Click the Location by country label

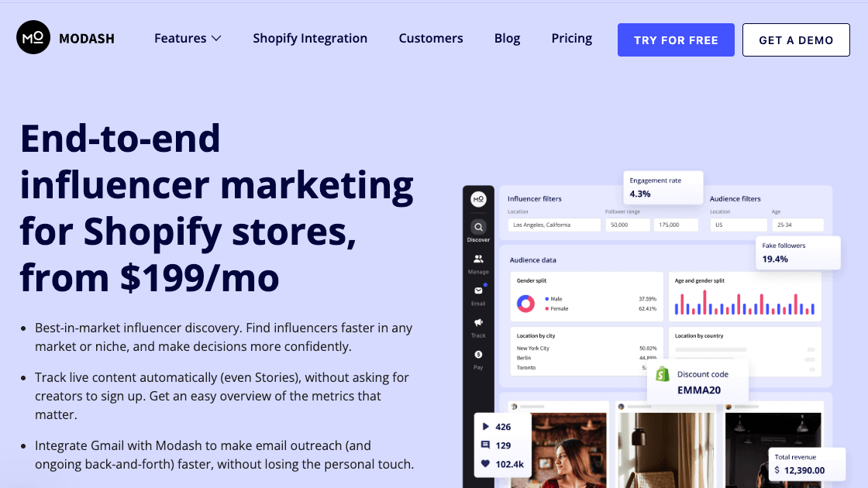(699, 336)
